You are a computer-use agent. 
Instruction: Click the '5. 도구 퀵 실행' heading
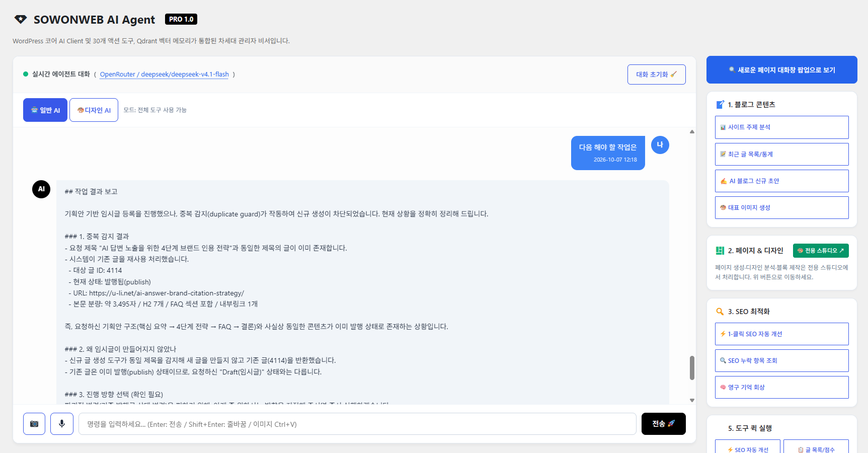pos(750,428)
